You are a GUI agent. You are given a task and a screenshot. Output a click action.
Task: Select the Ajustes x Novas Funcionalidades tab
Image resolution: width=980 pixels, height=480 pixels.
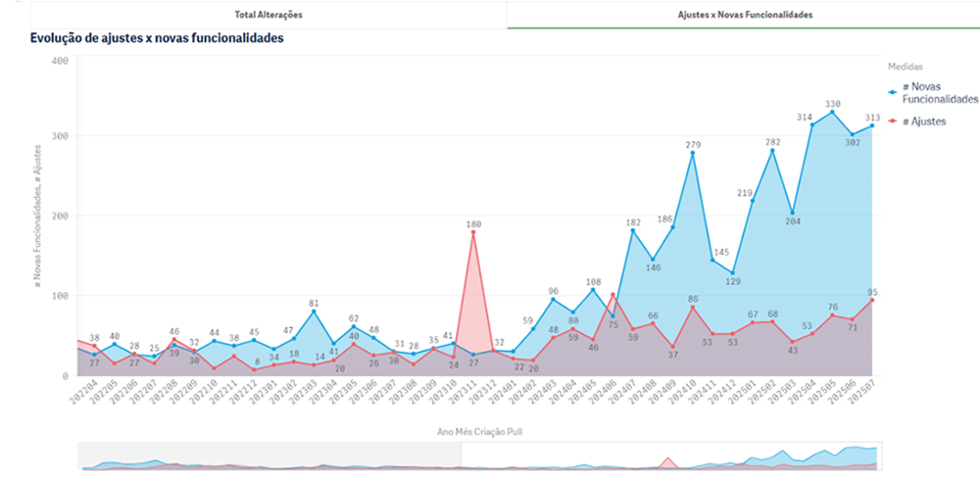(745, 15)
